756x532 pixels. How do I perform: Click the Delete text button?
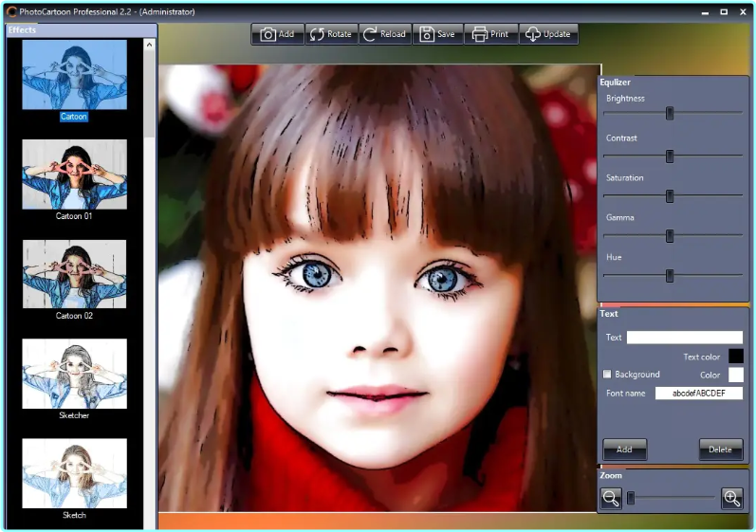720,449
